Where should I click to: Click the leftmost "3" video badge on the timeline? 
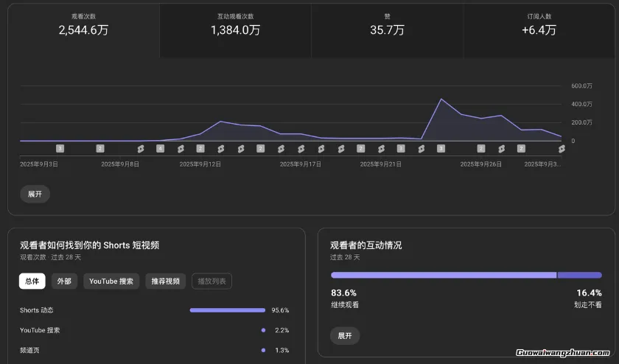pos(60,148)
